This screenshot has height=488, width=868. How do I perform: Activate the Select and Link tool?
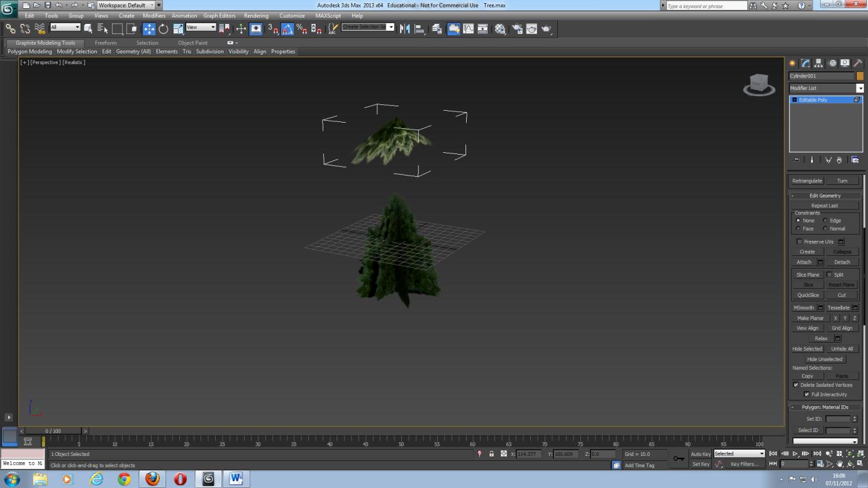pyautogui.click(x=10, y=28)
